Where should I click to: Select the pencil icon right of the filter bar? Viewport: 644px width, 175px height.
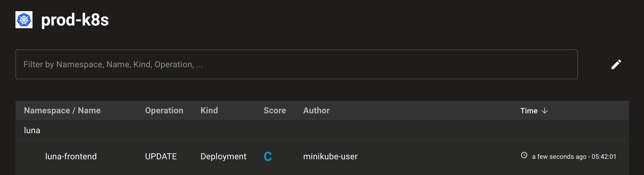pyautogui.click(x=617, y=64)
